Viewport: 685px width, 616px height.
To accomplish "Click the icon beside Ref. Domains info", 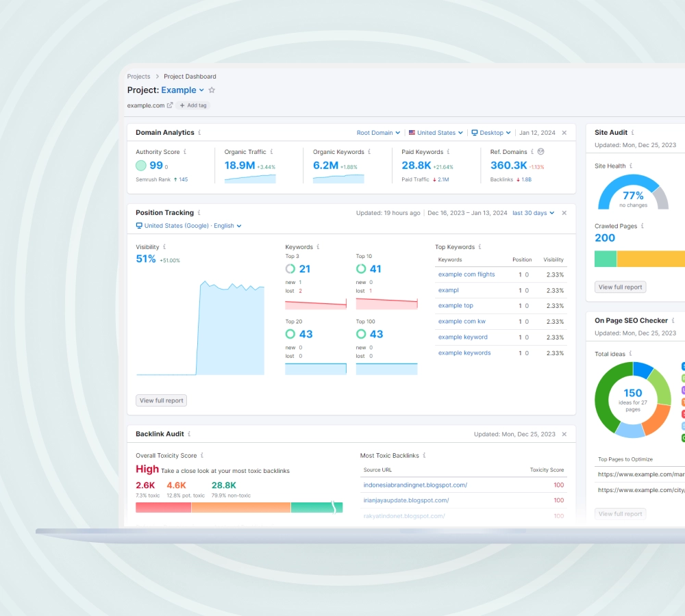I will 541,151.
